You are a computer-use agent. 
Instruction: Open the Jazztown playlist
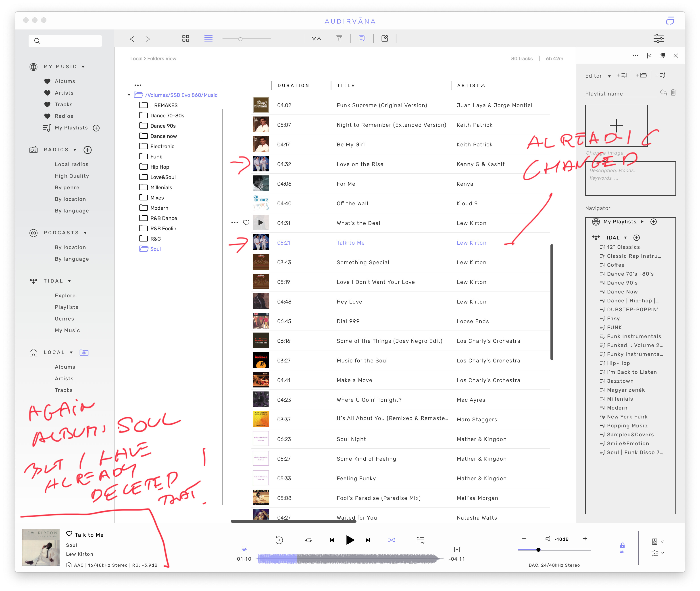tap(620, 381)
